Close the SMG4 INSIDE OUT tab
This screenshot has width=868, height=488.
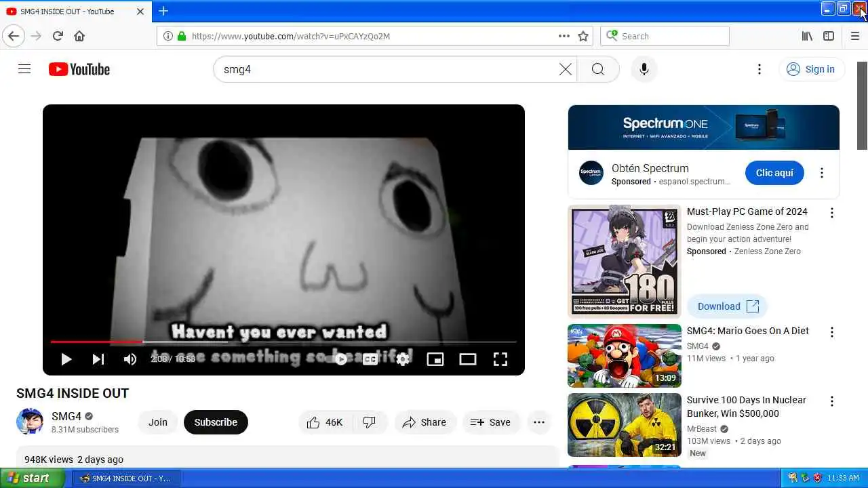pyautogui.click(x=140, y=12)
